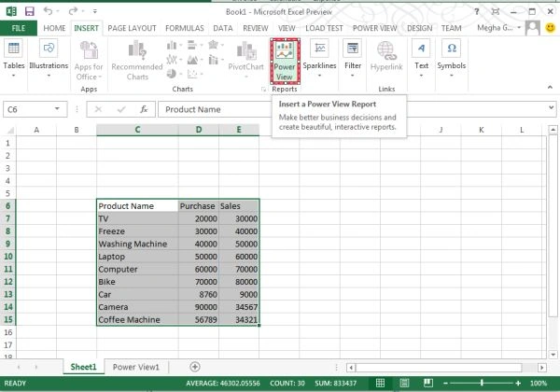Click the Illustrations icon

point(49,49)
